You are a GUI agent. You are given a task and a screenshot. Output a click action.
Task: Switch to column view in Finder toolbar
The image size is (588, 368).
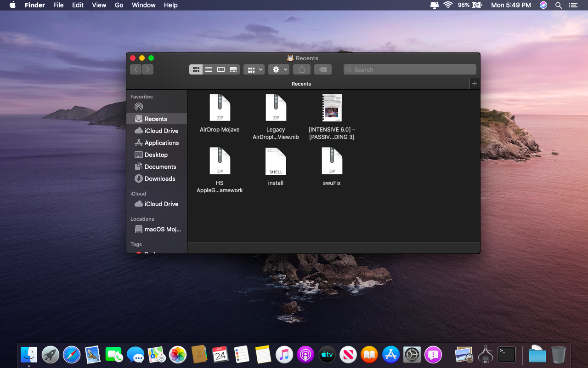221,69
